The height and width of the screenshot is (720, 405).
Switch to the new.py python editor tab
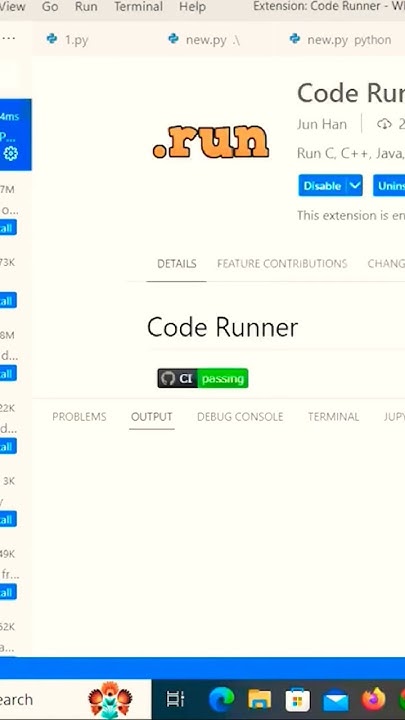tap(340, 39)
